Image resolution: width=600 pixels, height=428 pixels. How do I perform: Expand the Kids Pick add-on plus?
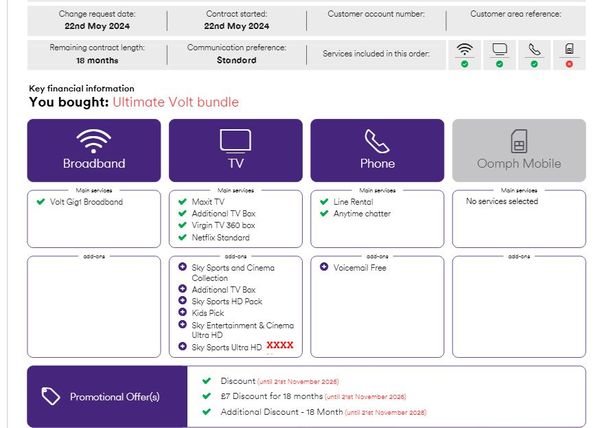coord(182,313)
